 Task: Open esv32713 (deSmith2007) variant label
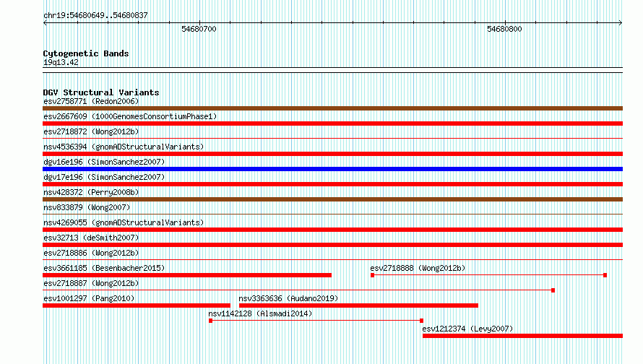tap(91, 238)
